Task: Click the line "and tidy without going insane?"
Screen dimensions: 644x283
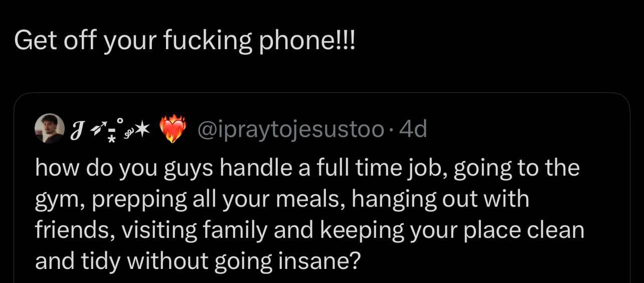Action: [198, 261]
